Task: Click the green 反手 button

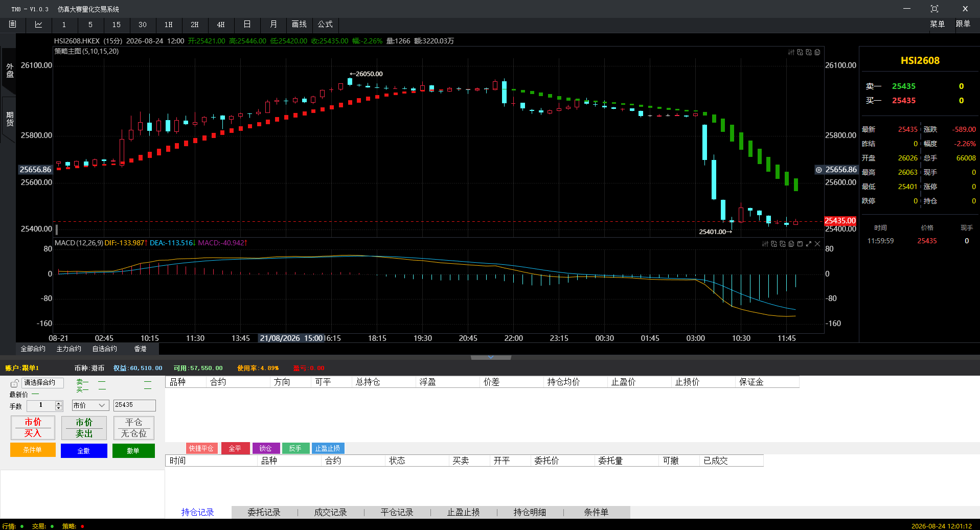Action: (295, 448)
